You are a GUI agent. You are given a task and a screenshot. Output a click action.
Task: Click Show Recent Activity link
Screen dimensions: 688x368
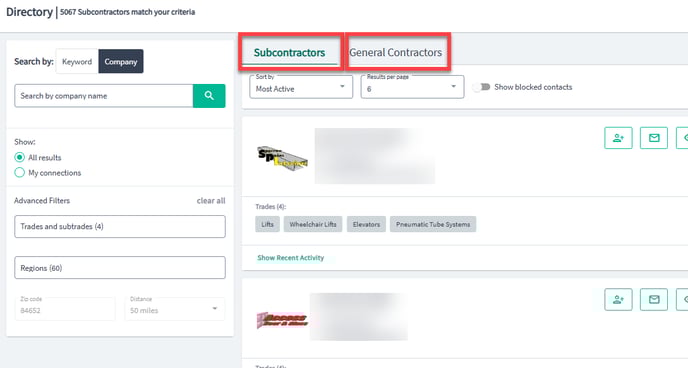[290, 258]
